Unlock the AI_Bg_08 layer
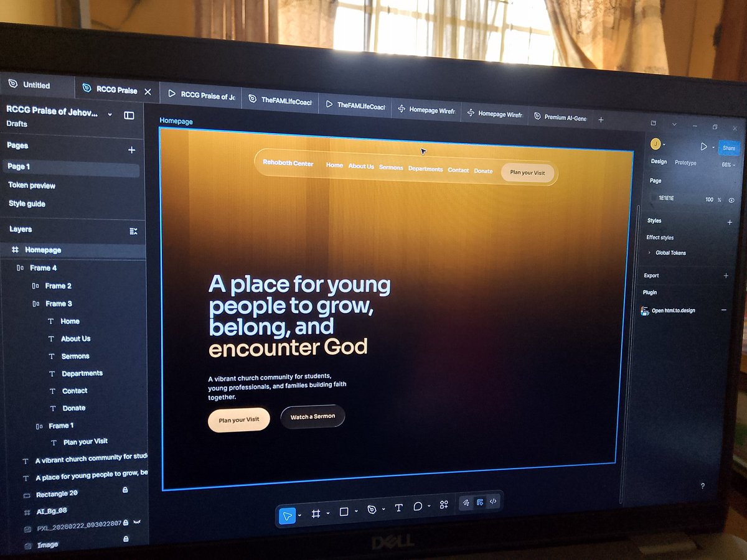Image resolution: width=747 pixels, height=560 pixels. pos(125,510)
